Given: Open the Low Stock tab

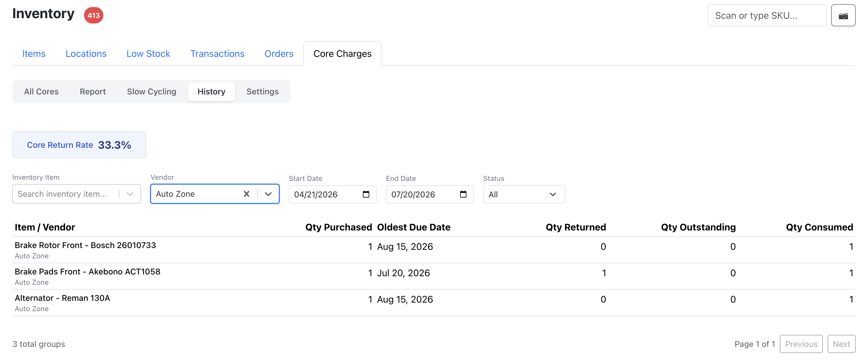Looking at the screenshot, I should [x=148, y=54].
